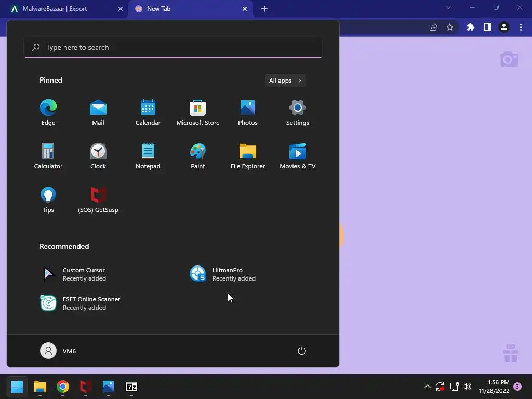Viewport: 532px width, 399px height.
Task: Click the Start menu search box
Action: coord(173,47)
